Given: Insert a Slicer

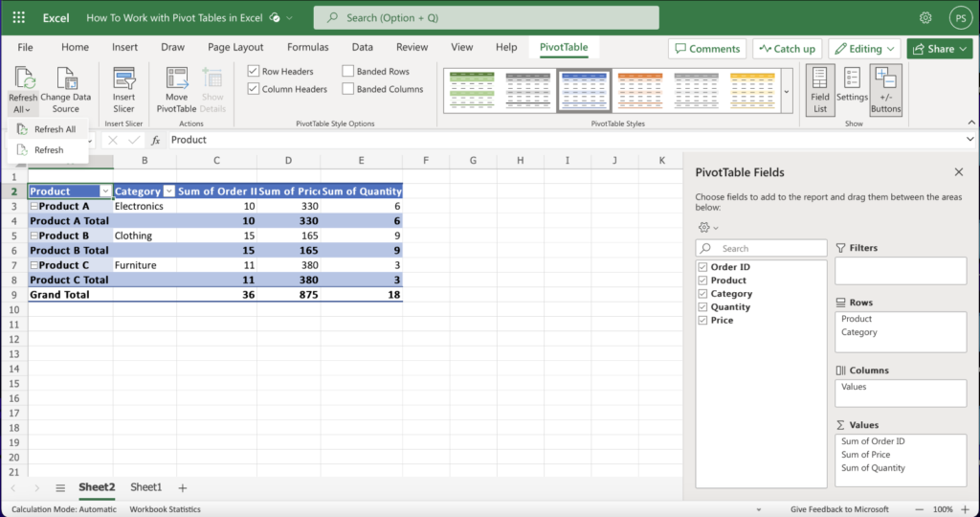Looking at the screenshot, I should point(123,90).
